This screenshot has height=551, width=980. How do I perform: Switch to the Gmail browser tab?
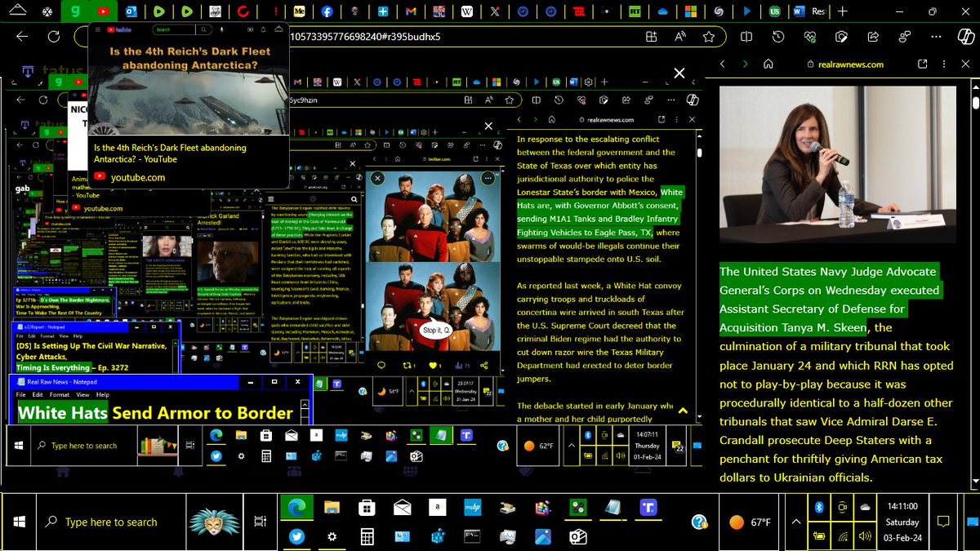tap(410, 11)
